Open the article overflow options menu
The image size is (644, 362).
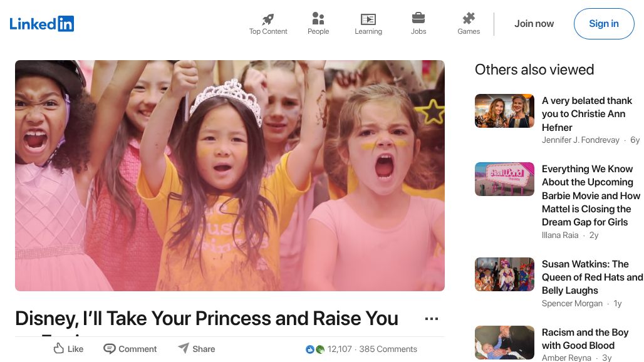click(x=432, y=318)
